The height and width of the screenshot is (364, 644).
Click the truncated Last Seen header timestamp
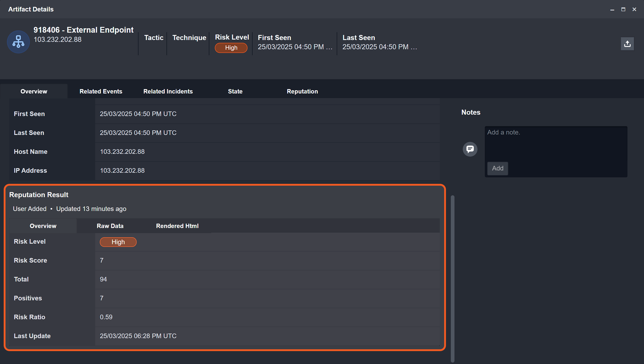(379, 47)
